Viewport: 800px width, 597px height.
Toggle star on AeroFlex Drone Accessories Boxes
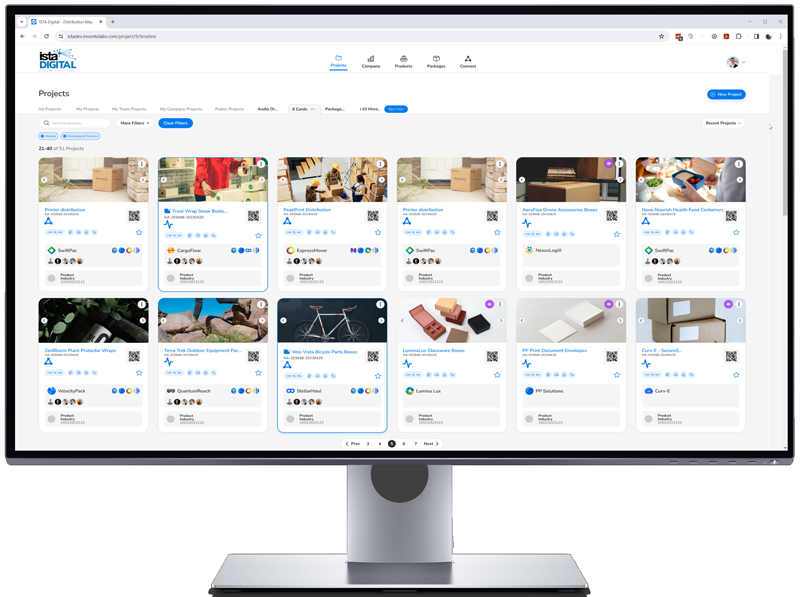coord(617,234)
